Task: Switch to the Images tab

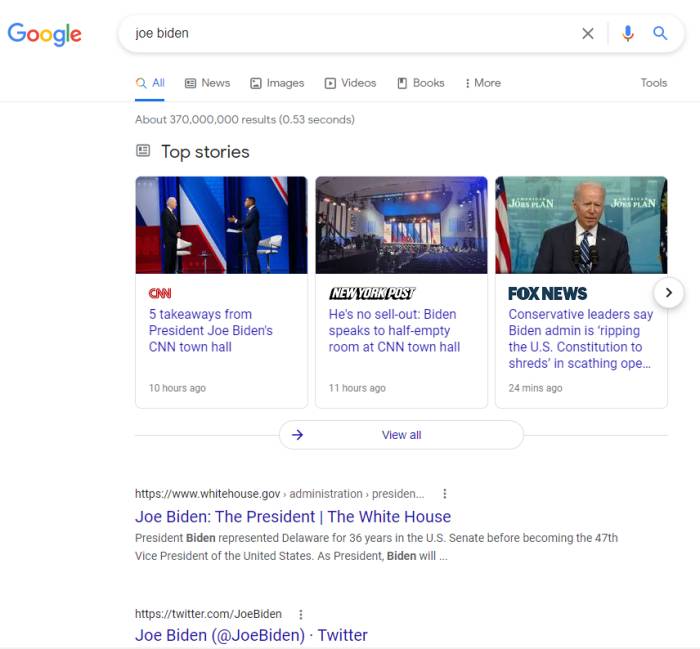Action: point(277,83)
